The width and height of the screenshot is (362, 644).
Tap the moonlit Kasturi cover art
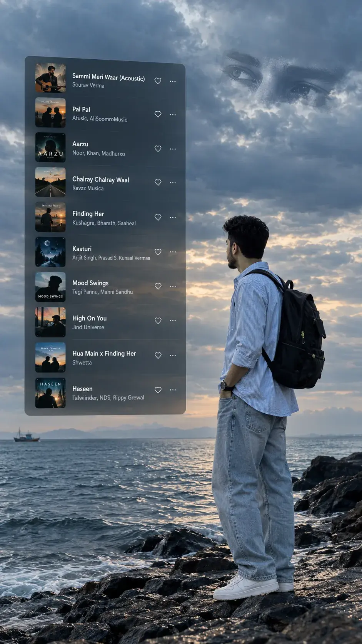tap(50, 252)
